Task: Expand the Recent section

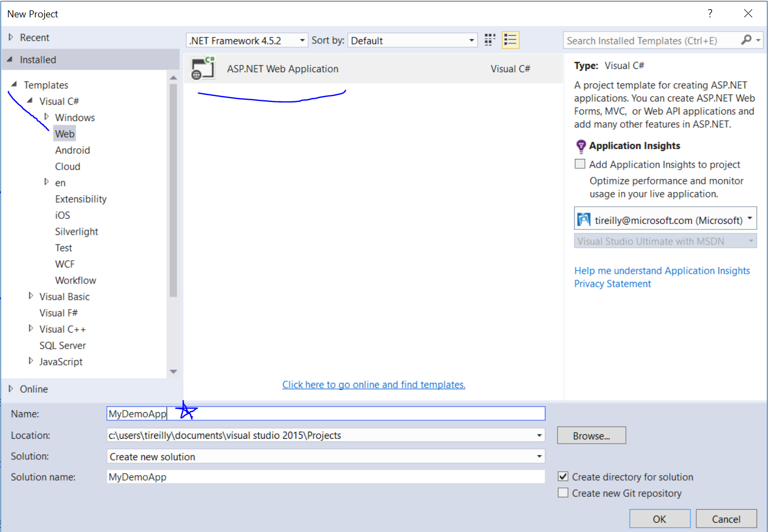Action: [x=11, y=37]
